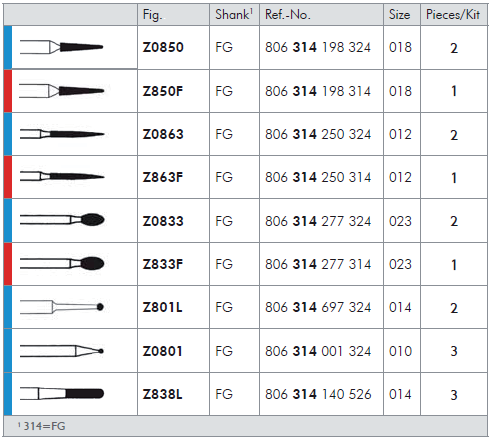Select the Z0833 egg-shaped bur image

[62, 220]
